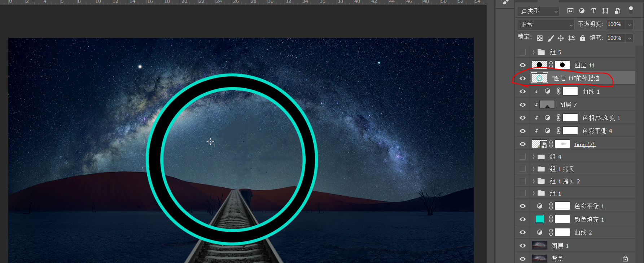Select the 图层 1 layer thumbnail

[x=539, y=245]
